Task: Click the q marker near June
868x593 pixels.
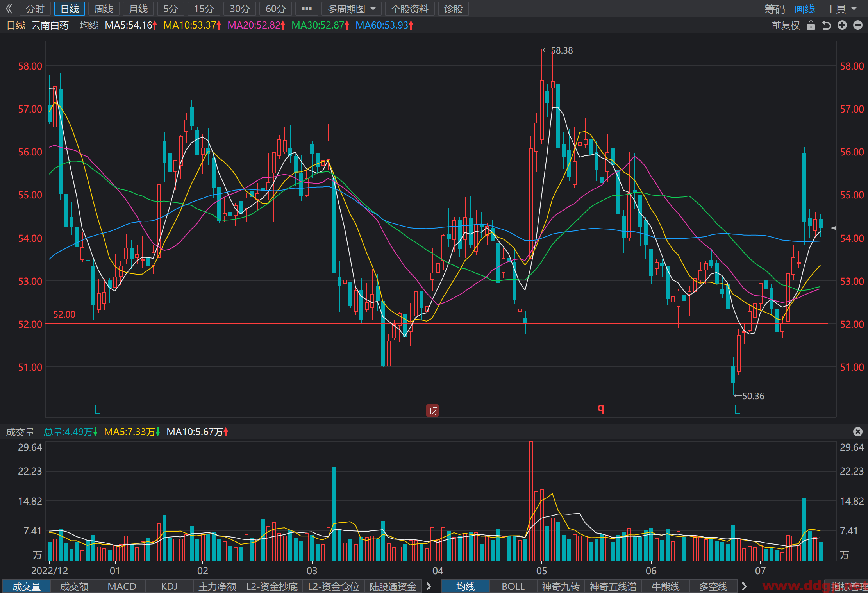Action: 601,408
